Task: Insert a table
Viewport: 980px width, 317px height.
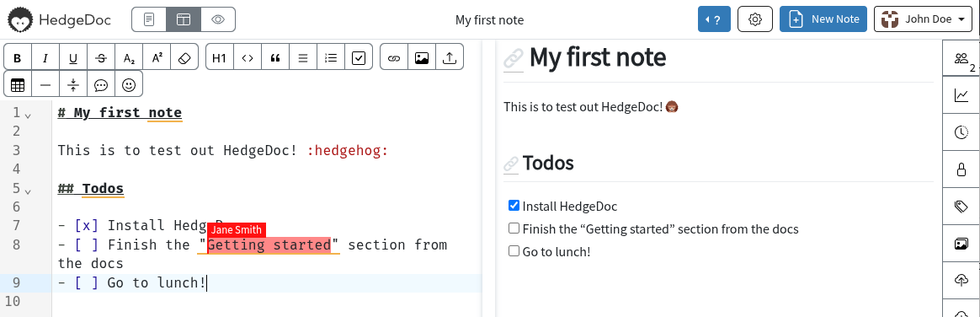Action: point(18,86)
